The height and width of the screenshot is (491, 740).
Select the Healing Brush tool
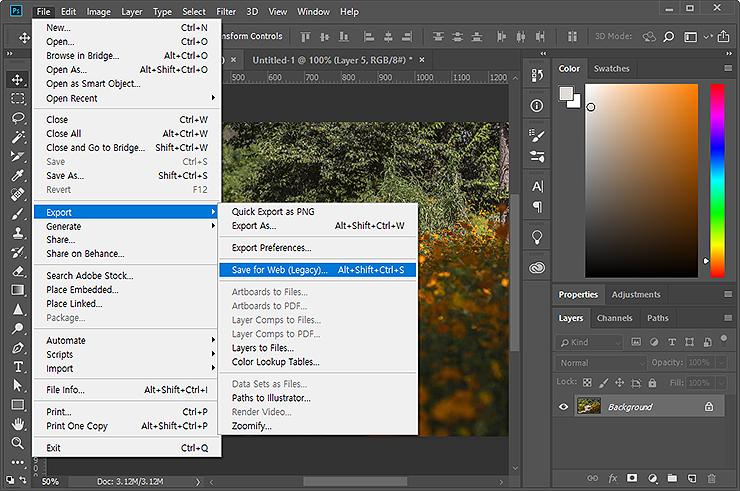pyautogui.click(x=17, y=195)
